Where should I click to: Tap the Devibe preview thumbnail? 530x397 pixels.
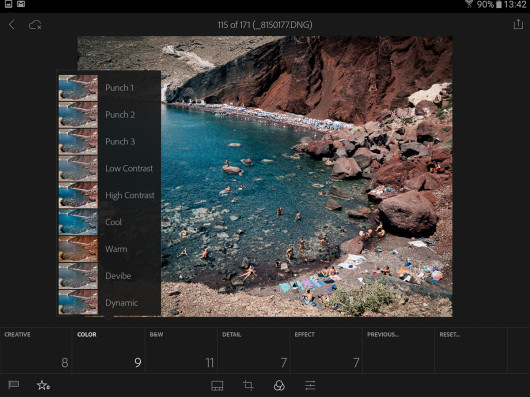(x=78, y=276)
